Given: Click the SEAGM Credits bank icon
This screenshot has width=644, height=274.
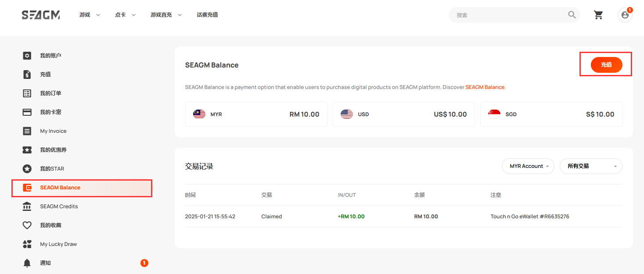Looking at the screenshot, I should pos(27,206).
